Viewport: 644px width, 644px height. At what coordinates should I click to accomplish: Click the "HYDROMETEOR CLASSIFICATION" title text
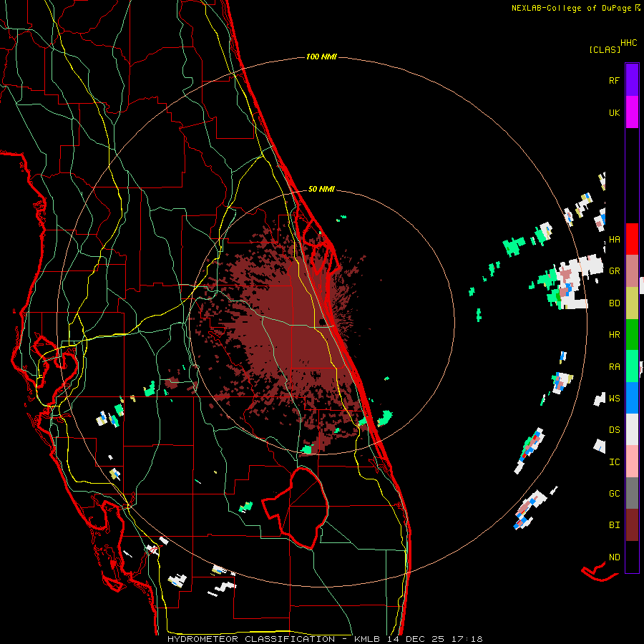[x=251, y=639]
